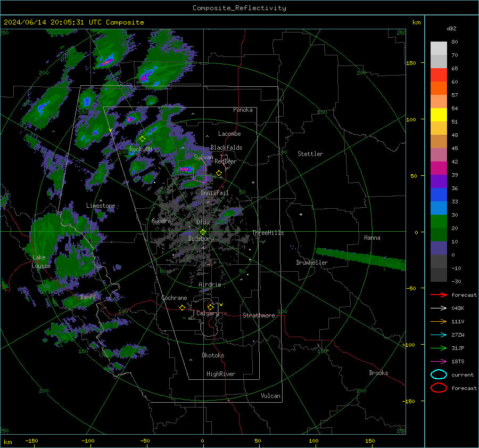
Task: Click the Ponoka label on map
Action: (x=243, y=110)
